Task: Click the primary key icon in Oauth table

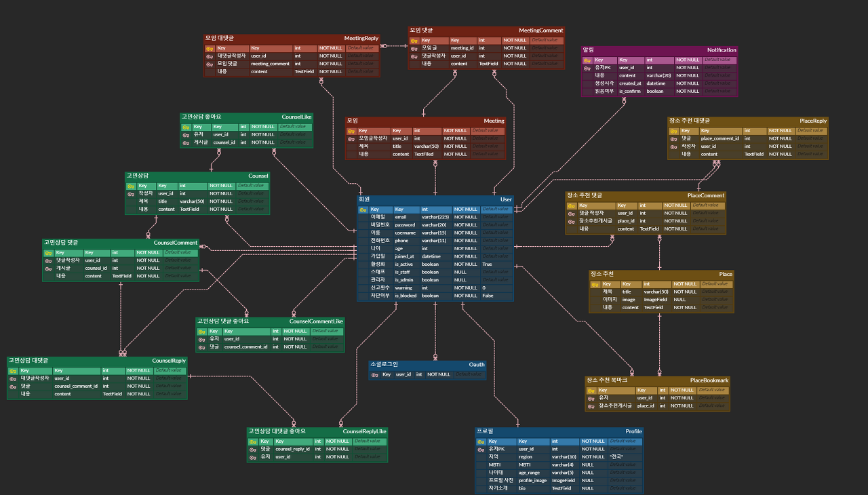Action: tap(374, 374)
